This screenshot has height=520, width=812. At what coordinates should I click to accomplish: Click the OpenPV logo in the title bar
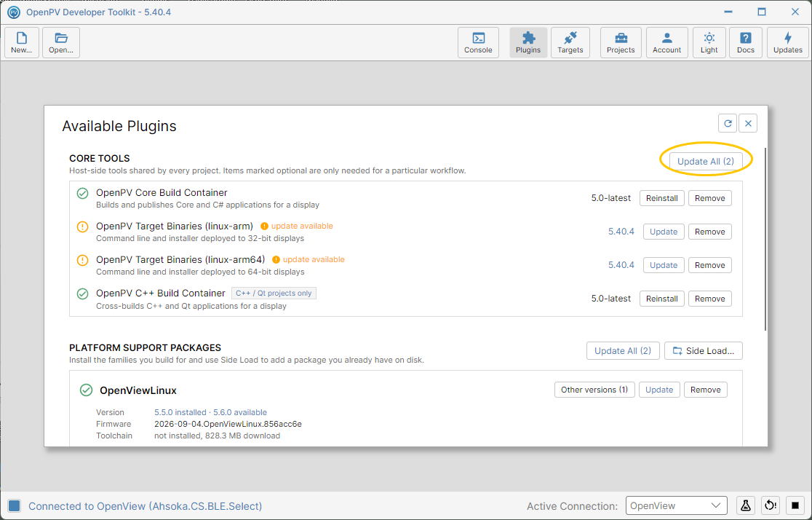[x=14, y=12]
